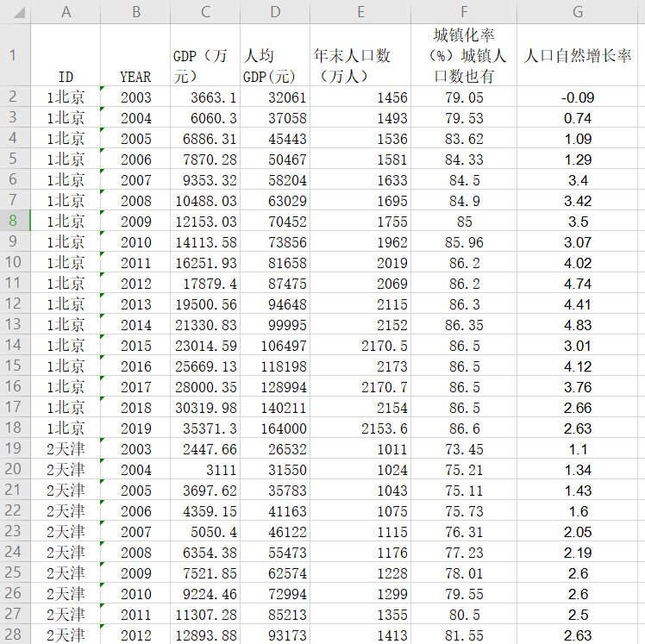Select the urbanization cell showing 85.96
This screenshot has width=645, height=644.
click(x=464, y=242)
